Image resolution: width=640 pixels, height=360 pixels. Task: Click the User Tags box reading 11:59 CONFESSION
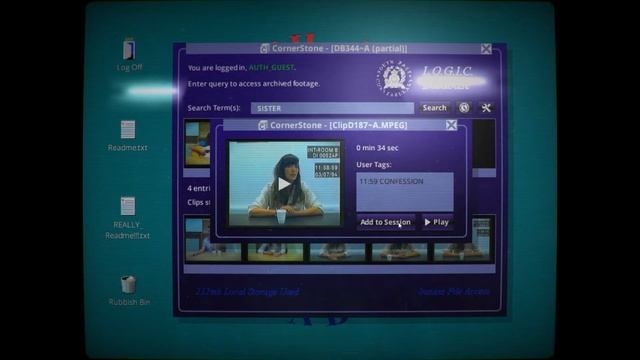pos(404,192)
